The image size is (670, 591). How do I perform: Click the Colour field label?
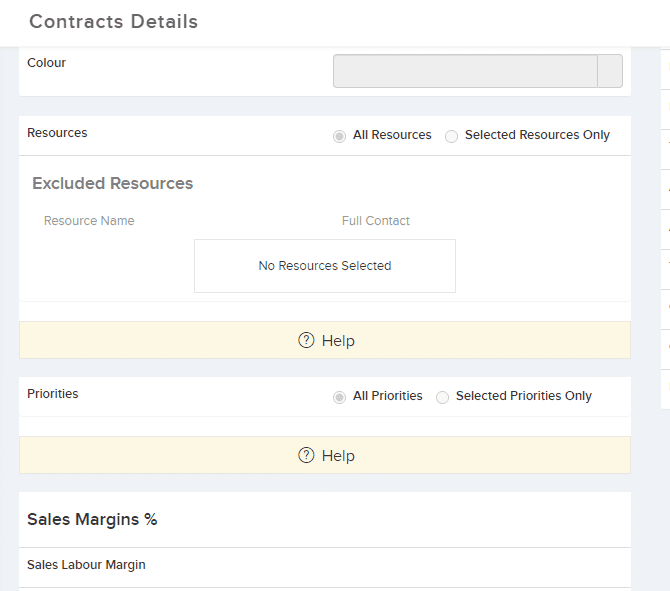point(47,63)
